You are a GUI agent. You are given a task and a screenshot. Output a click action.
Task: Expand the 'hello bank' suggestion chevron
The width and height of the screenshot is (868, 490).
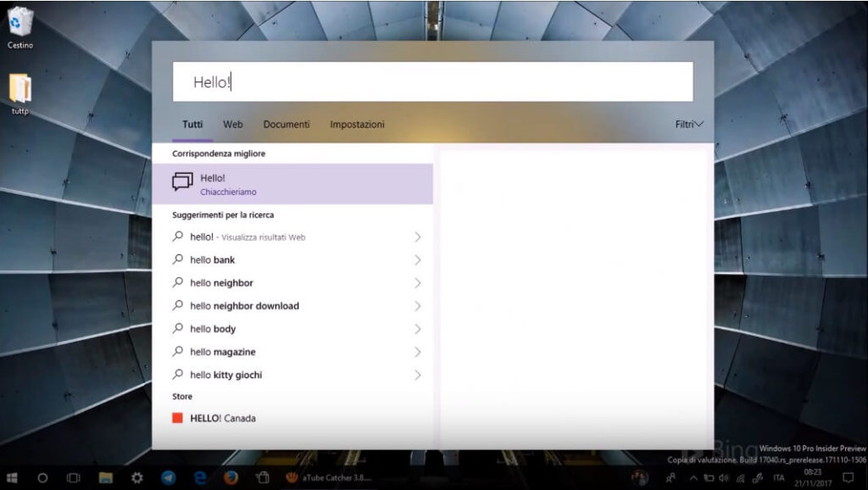pyautogui.click(x=418, y=259)
